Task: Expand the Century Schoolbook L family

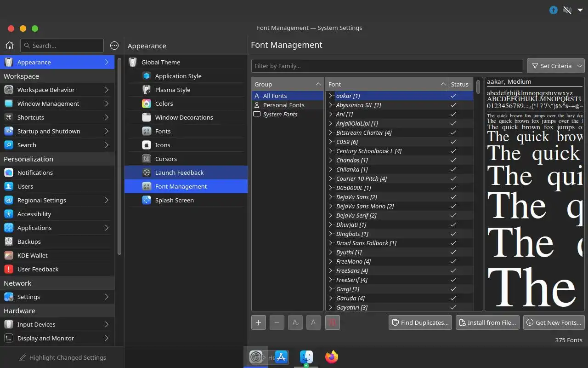Action: (330, 151)
